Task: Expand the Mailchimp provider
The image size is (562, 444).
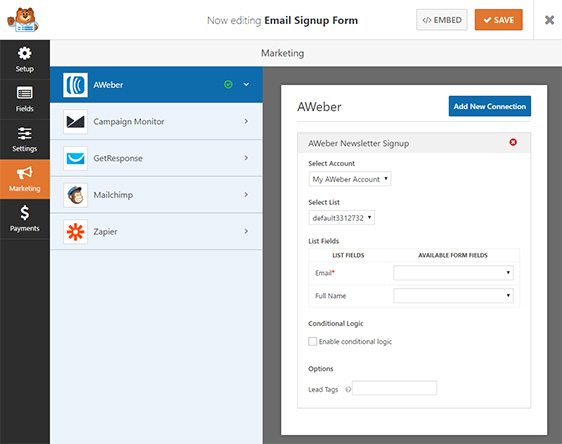Action: 246,195
